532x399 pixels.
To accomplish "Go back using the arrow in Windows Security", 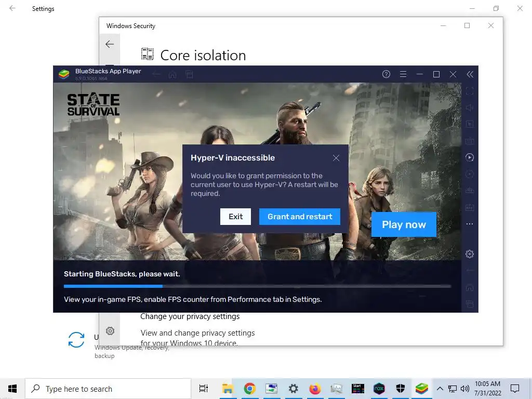I will click(x=110, y=44).
